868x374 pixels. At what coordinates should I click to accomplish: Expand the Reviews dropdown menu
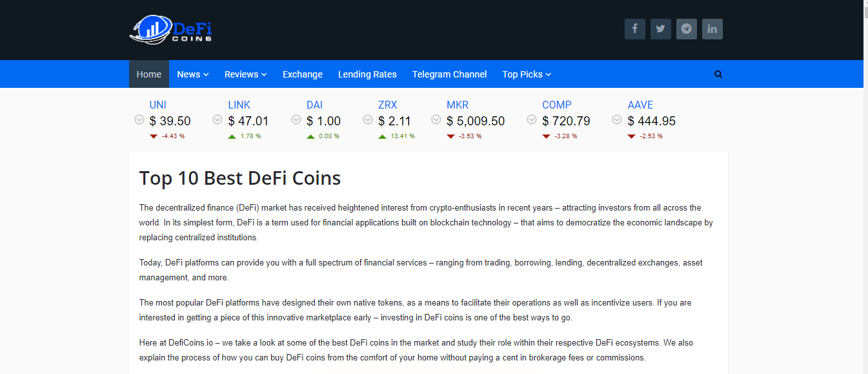[245, 74]
